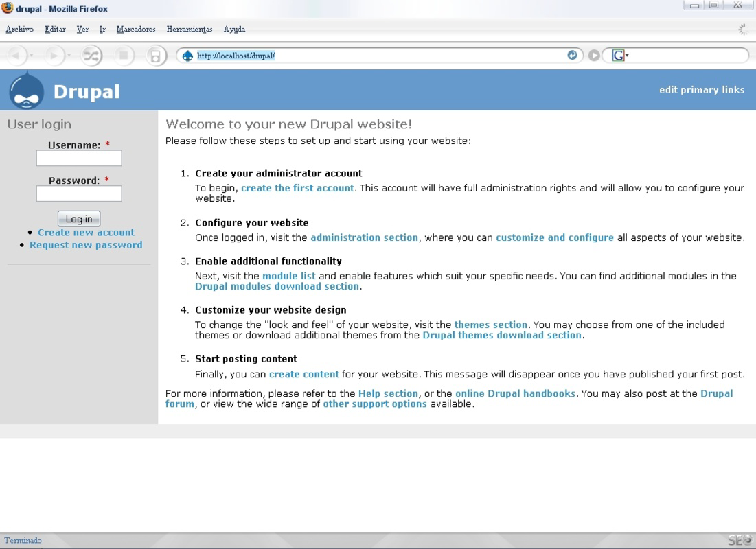Click the Firefox icon in the title bar
Viewport: 756px width, 549px height.
pyautogui.click(x=8, y=8)
